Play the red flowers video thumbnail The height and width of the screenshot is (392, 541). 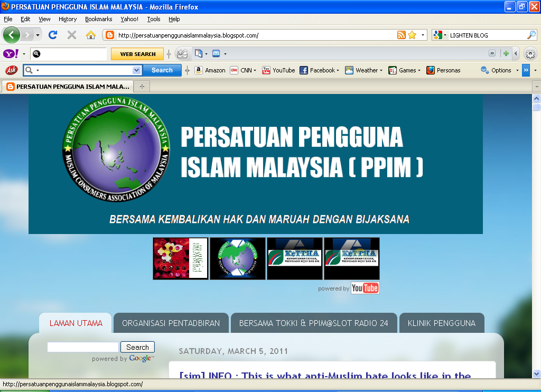click(x=181, y=258)
